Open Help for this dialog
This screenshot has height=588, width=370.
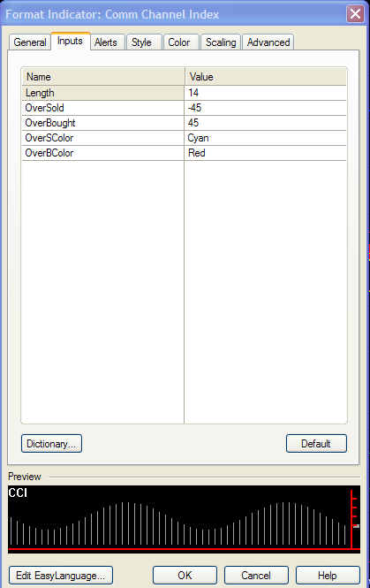(x=328, y=576)
